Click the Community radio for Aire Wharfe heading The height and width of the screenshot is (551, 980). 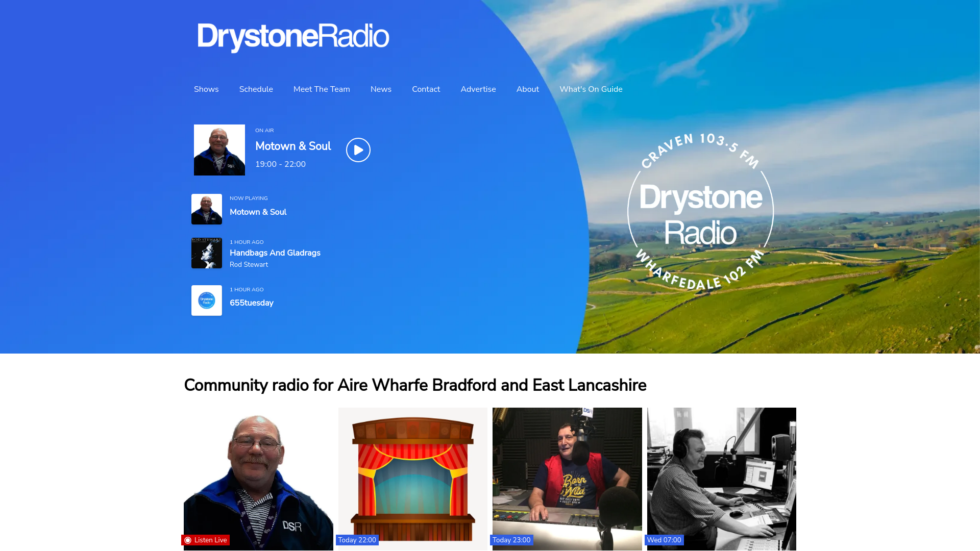[415, 385]
